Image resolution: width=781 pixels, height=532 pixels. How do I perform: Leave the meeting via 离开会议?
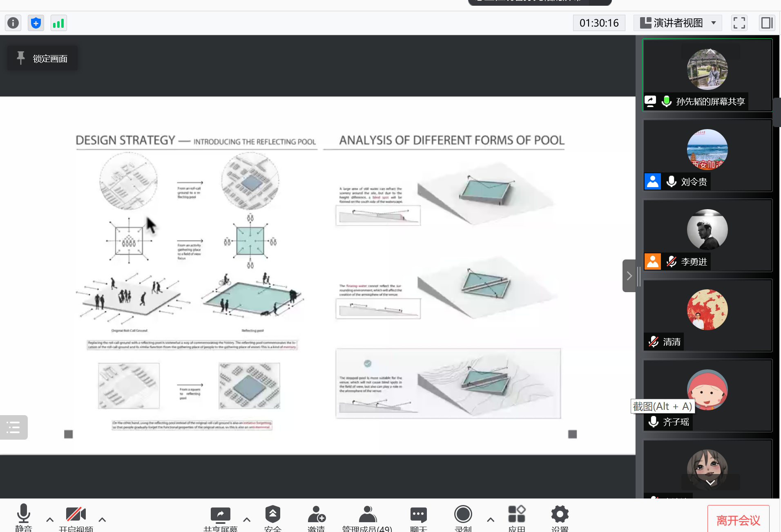pos(738,520)
